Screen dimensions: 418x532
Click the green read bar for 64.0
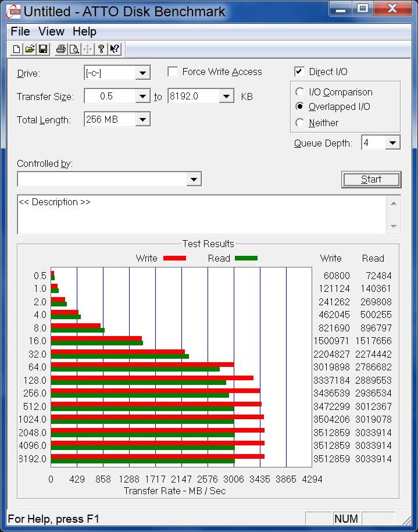[x=135, y=369]
